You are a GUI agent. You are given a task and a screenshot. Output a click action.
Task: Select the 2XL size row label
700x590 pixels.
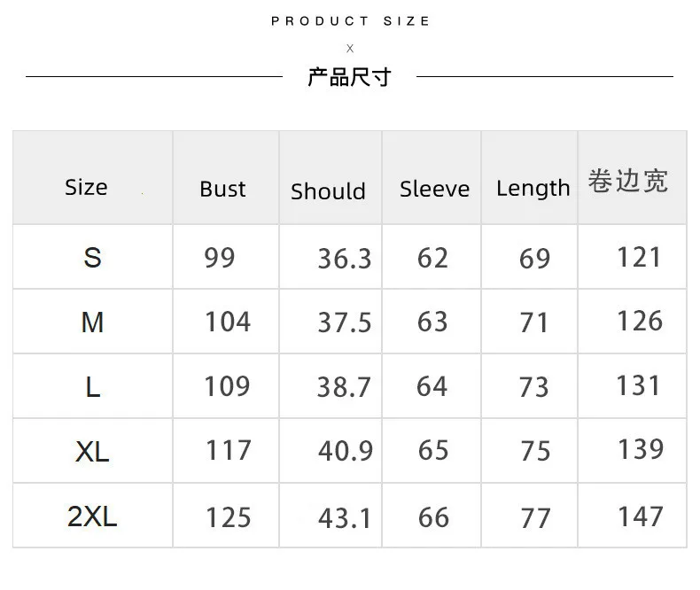pos(92,516)
